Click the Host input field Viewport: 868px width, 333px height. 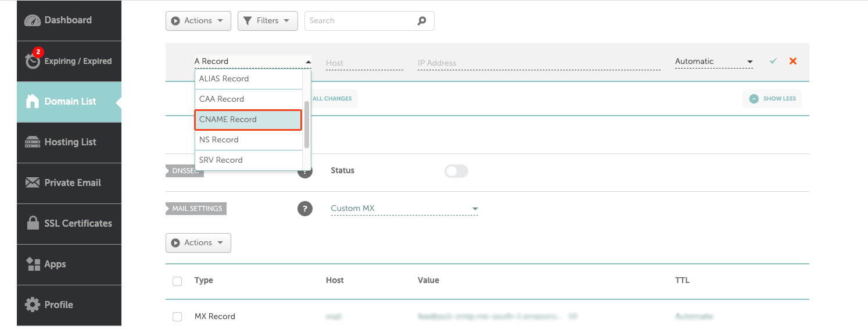click(x=364, y=63)
